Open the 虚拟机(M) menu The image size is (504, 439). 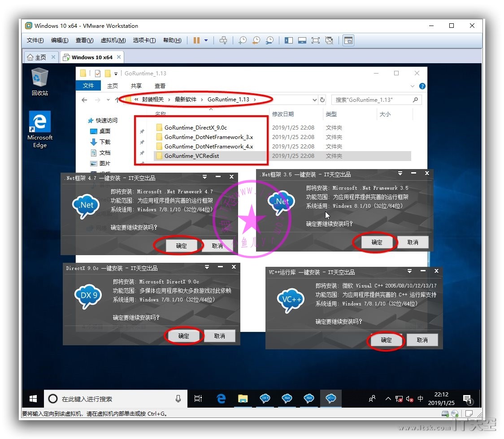tap(113, 40)
